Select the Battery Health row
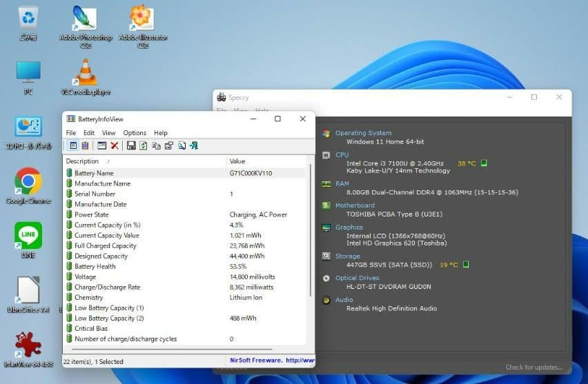This screenshot has width=588, height=384. coord(185,266)
